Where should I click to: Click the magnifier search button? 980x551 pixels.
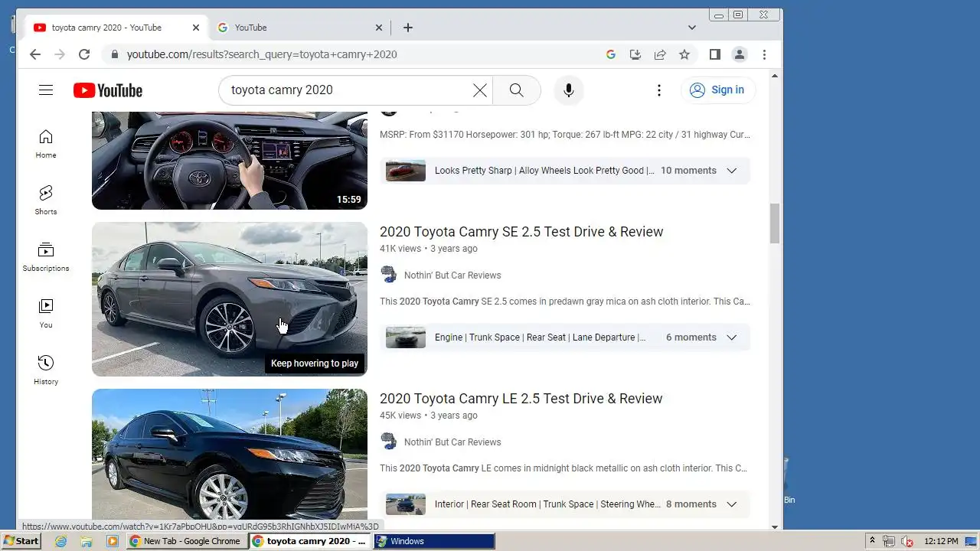517,90
